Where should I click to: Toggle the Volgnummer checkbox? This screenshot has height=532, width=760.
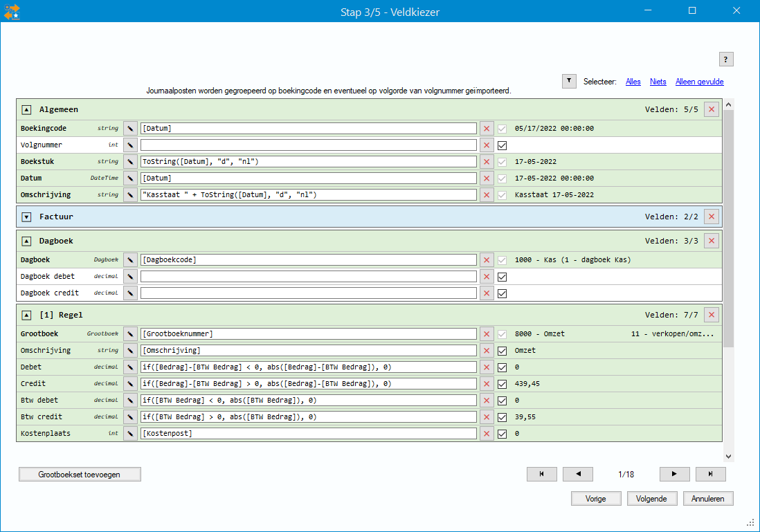(x=502, y=145)
